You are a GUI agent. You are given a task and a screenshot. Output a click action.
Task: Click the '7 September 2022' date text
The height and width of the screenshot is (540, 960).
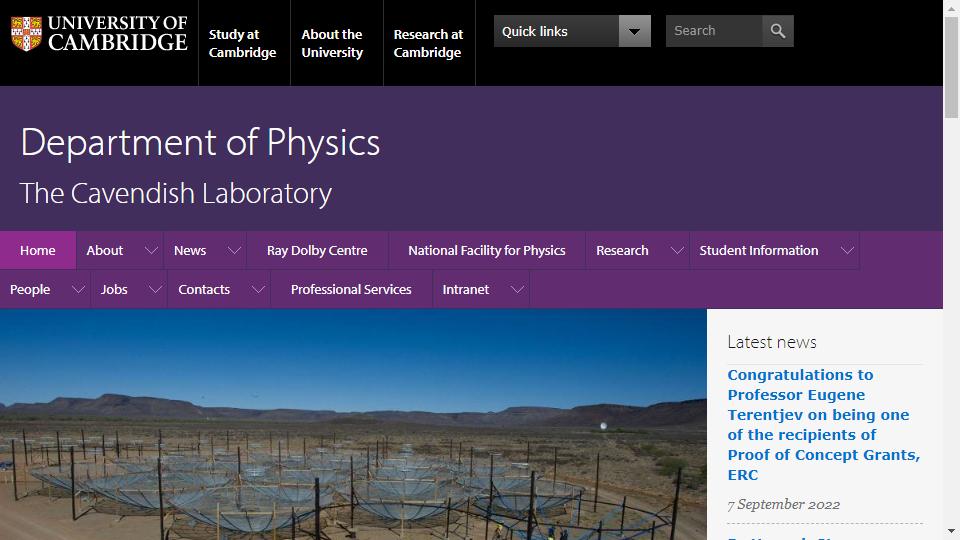(784, 504)
